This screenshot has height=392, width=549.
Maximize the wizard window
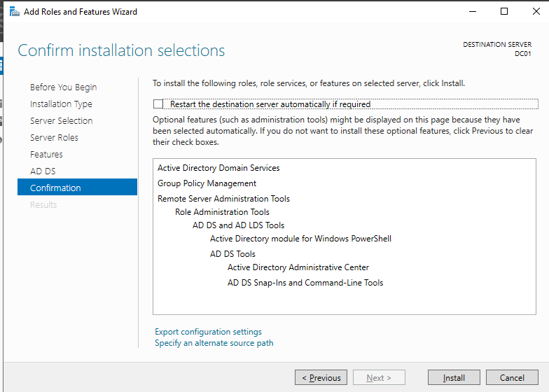(504, 11)
